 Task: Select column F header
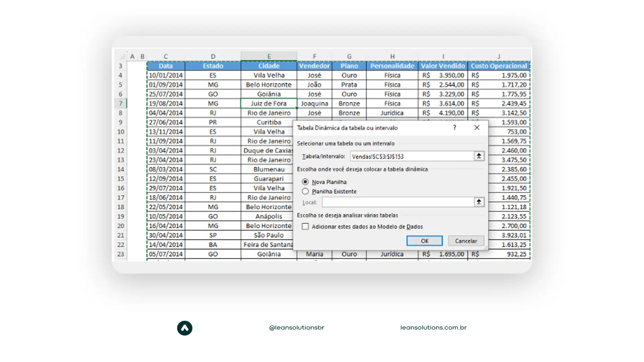pos(314,56)
